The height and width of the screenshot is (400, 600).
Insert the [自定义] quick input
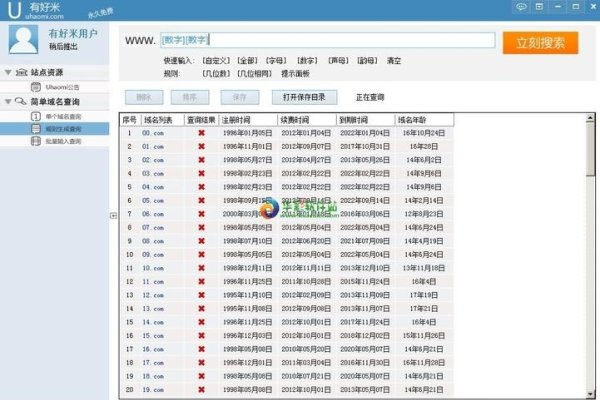pos(216,60)
